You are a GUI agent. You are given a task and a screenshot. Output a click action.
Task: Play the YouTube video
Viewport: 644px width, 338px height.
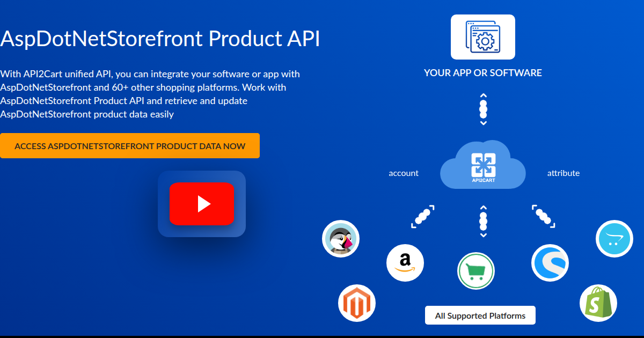[202, 204]
